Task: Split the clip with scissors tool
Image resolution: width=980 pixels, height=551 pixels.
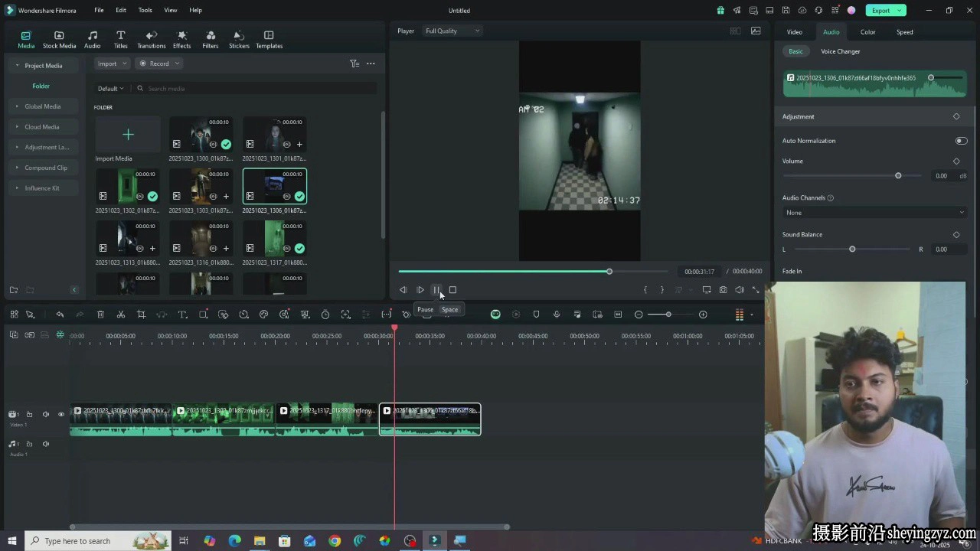Action: 121,315
